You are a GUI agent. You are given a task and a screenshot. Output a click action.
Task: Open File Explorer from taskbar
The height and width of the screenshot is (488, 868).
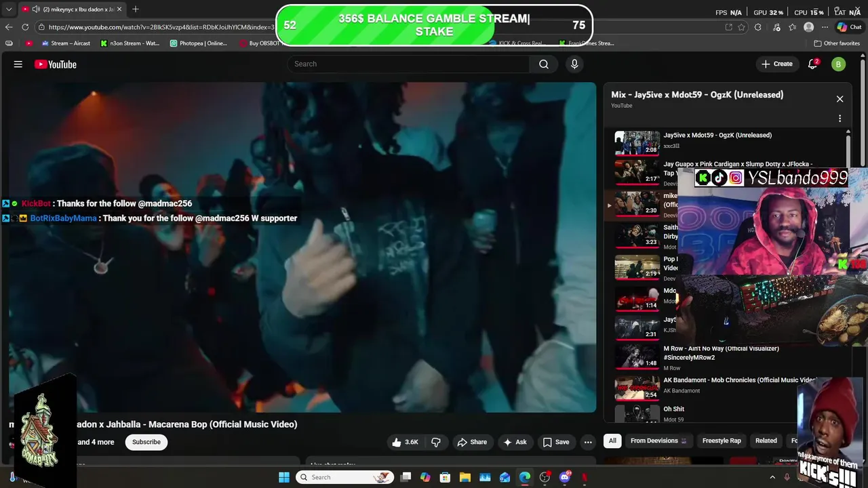pyautogui.click(x=465, y=477)
